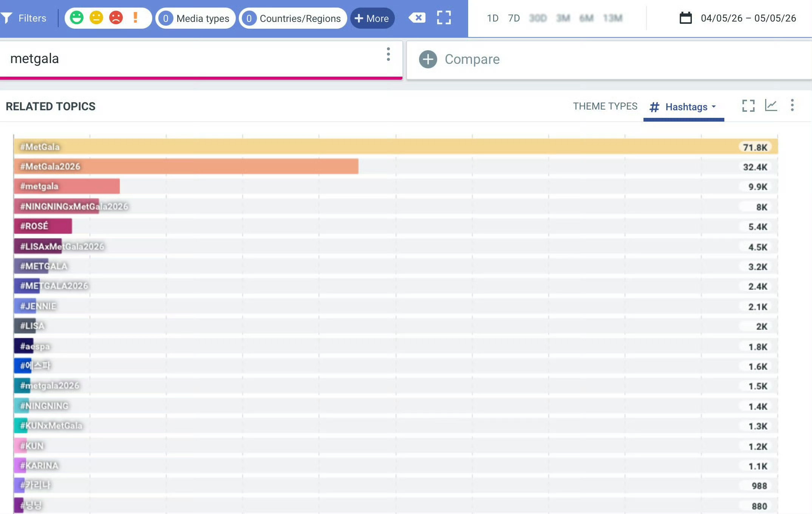Select the 13M time range
This screenshot has width=812, height=514.
pyautogui.click(x=612, y=18)
